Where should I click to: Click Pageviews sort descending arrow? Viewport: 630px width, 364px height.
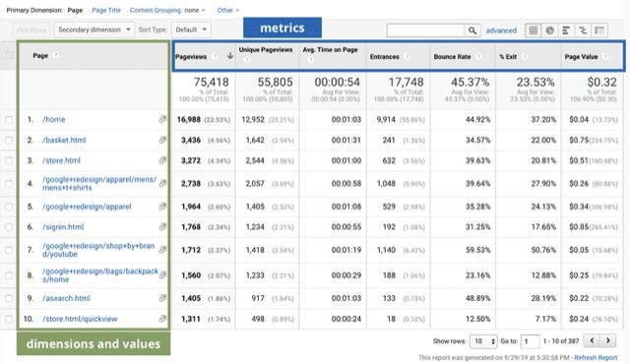coord(229,56)
